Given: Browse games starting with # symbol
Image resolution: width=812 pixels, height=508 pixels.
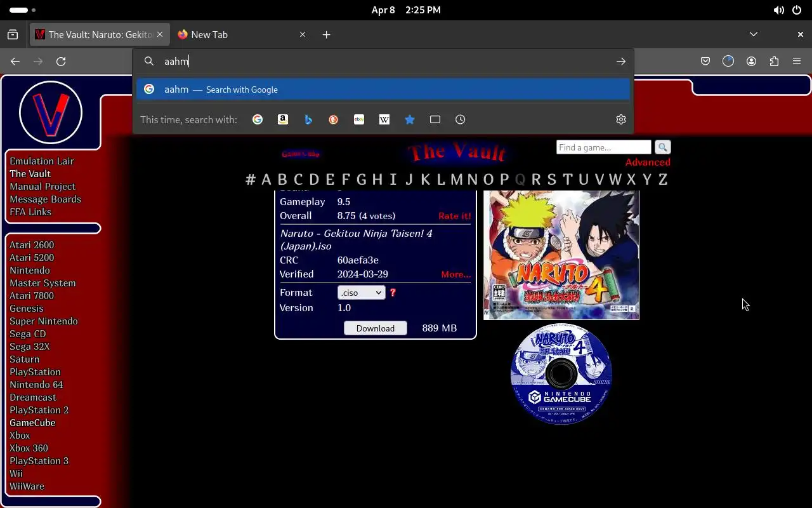Looking at the screenshot, I should tap(251, 179).
